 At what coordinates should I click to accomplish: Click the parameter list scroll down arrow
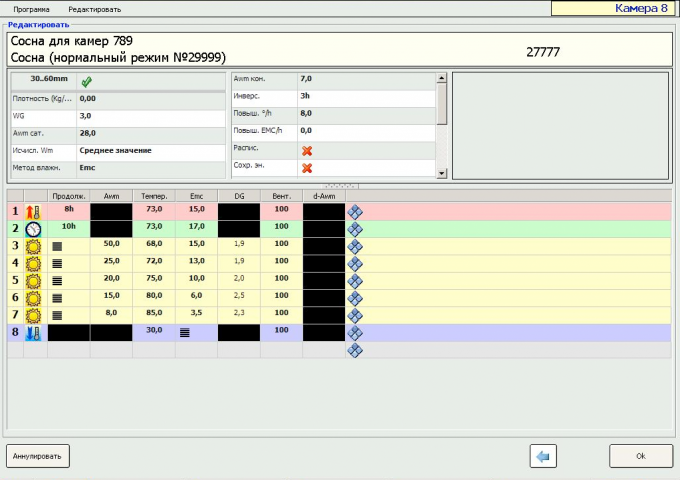click(x=441, y=173)
